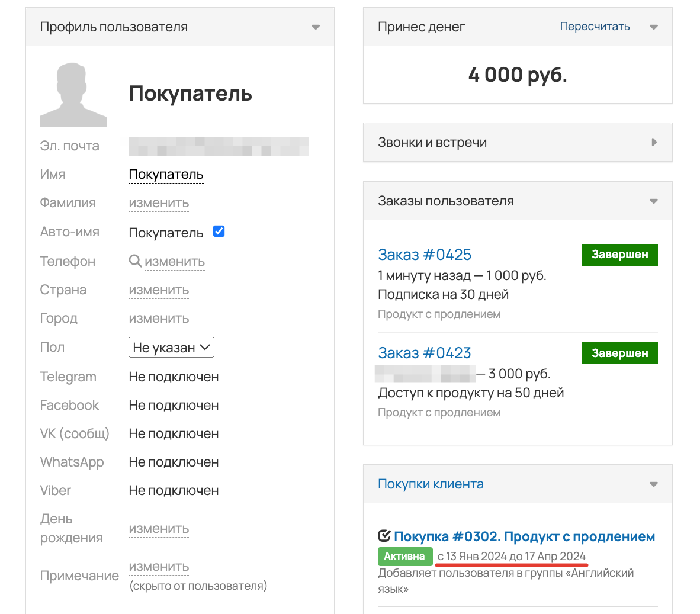Click изменить next to Город
Viewport: 700px width, 614px height.
(x=159, y=319)
